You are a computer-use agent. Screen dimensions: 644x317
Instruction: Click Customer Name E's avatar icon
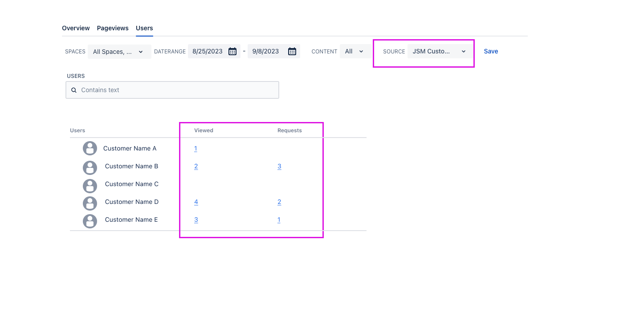(x=90, y=221)
